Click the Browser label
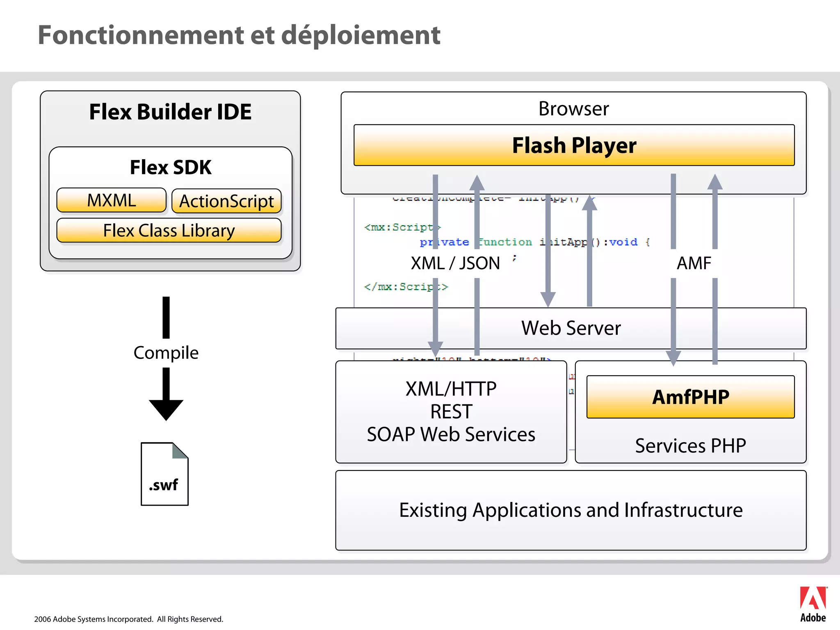This screenshot has height=630, width=840. point(573,109)
